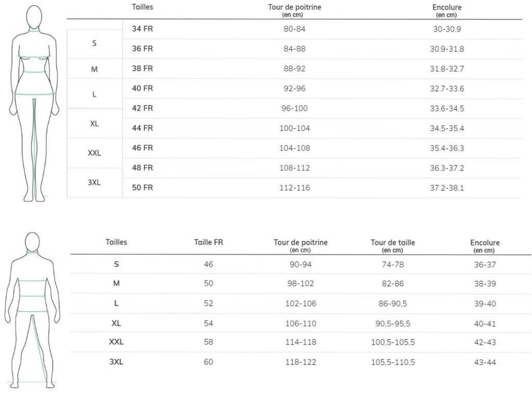Image resolution: width=532 pixels, height=393 pixels.
Task: Click size M in the bottom table
Action: coord(116,284)
